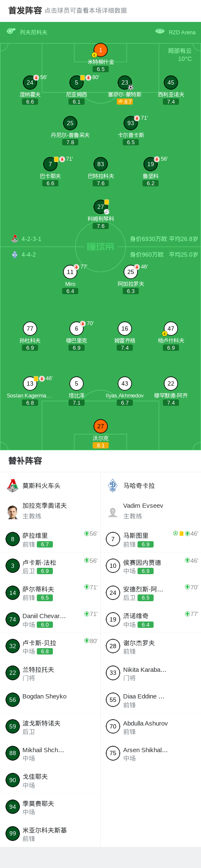This screenshot has height=868, width=201.
Task: Click the RZD Arena stadium icon
Action: [x=160, y=31]
